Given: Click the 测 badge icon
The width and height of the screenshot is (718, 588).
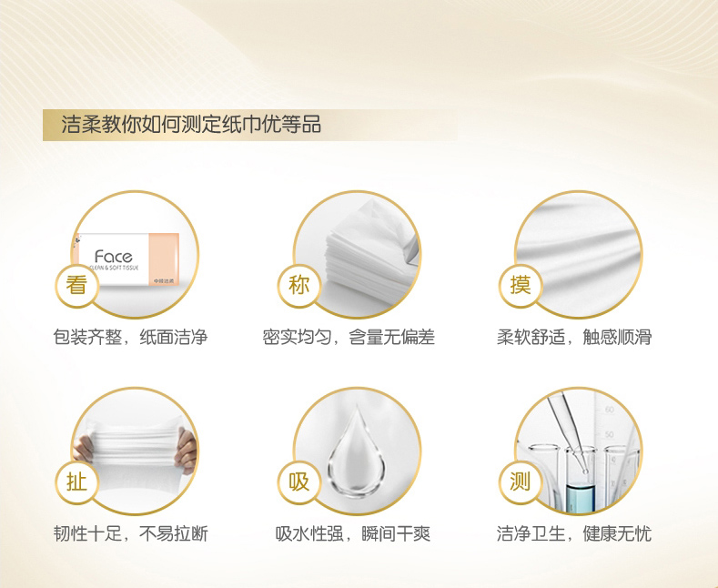Looking at the screenshot, I should click(x=521, y=482).
